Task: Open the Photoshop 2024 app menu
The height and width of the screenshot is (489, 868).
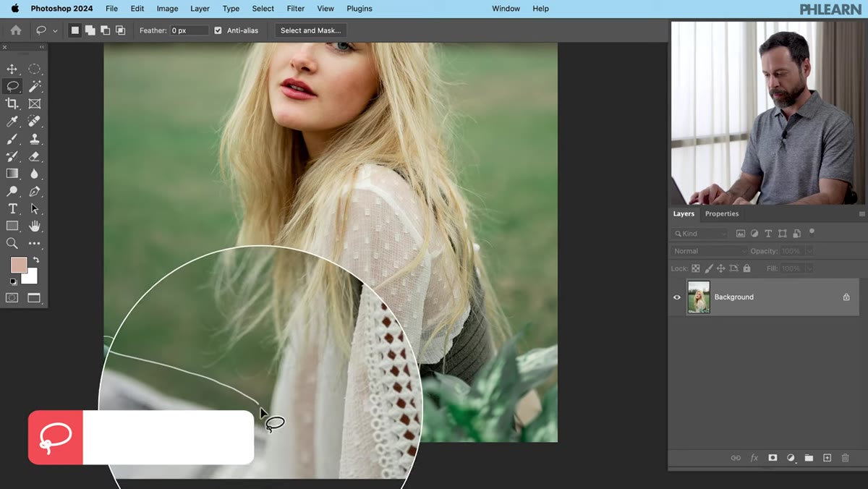Action: click(x=62, y=9)
